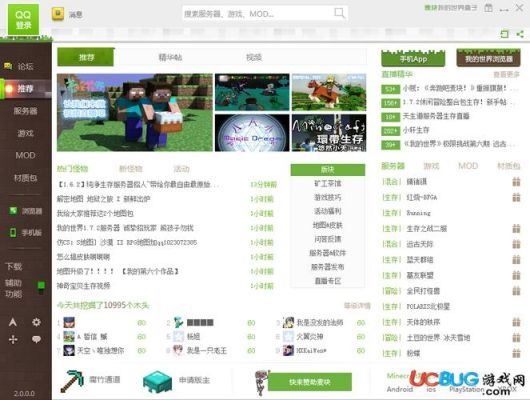Viewport: 530px width, 400px height.
Task: Click the green pop-out window icon
Action: [504, 34]
